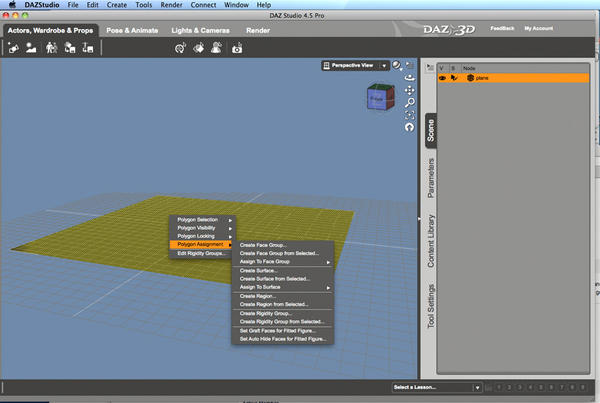Open the Apple menu
600x403 pixels.
(12, 5)
